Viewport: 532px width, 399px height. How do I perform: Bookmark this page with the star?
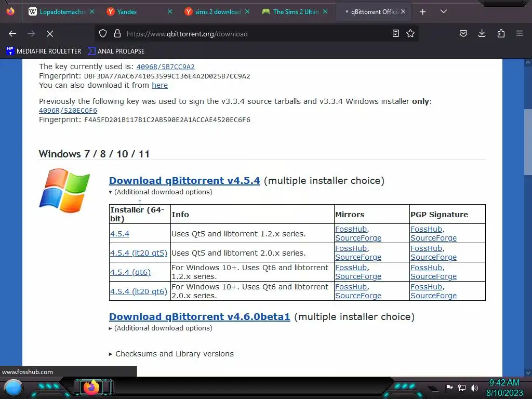point(410,33)
